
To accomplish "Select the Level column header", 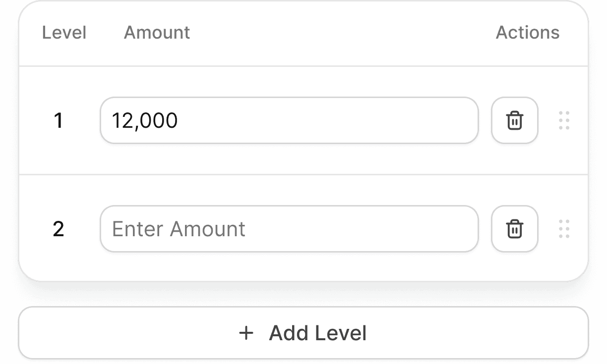I will point(64,32).
